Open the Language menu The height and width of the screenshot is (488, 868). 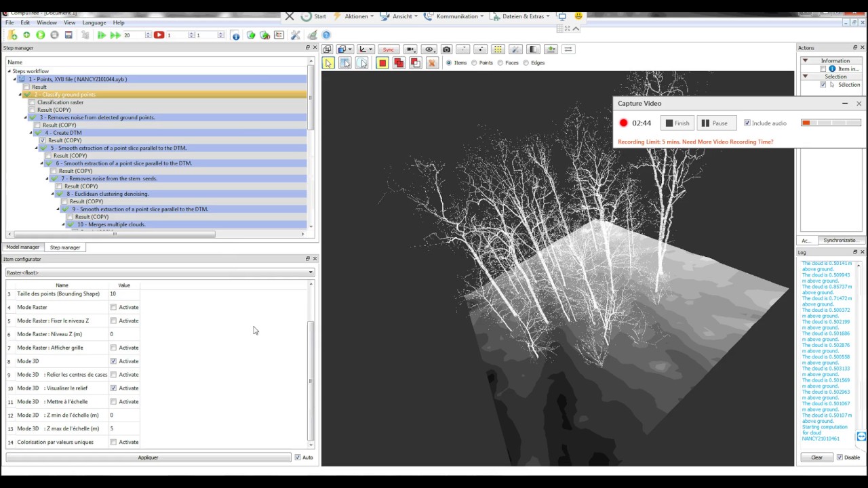tap(94, 22)
